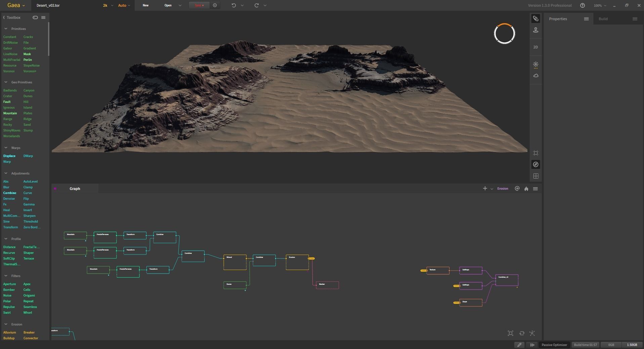Click the pencil icon in status bar
Image resolution: width=644 pixels, height=349 pixels.
(519, 345)
